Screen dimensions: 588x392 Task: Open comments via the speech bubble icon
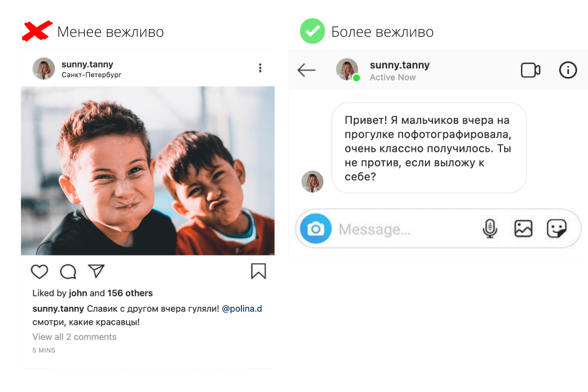[68, 271]
